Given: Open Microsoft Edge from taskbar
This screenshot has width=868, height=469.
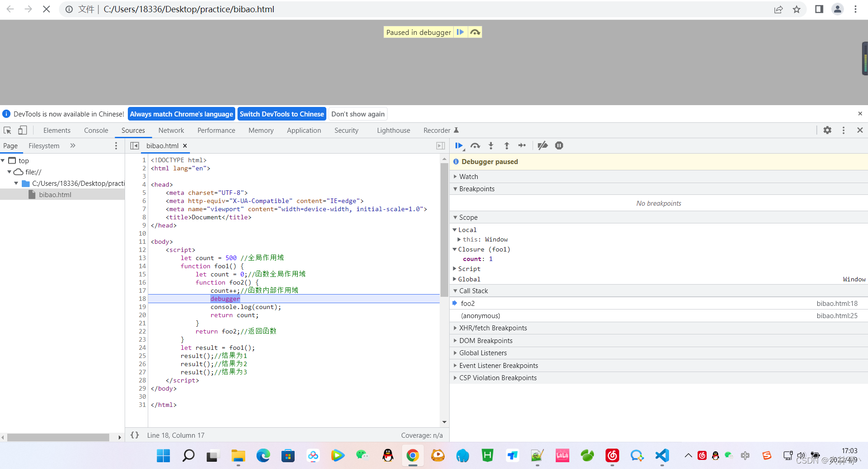Looking at the screenshot, I should [263, 455].
